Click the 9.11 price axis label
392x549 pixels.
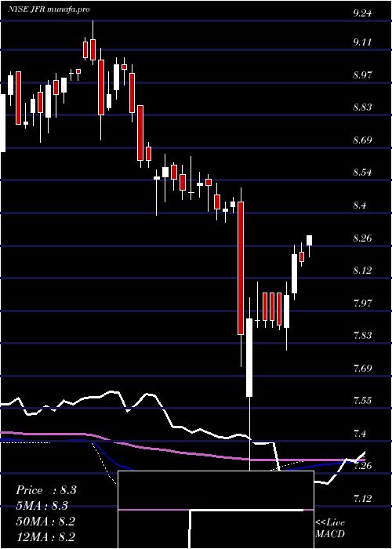(x=362, y=42)
